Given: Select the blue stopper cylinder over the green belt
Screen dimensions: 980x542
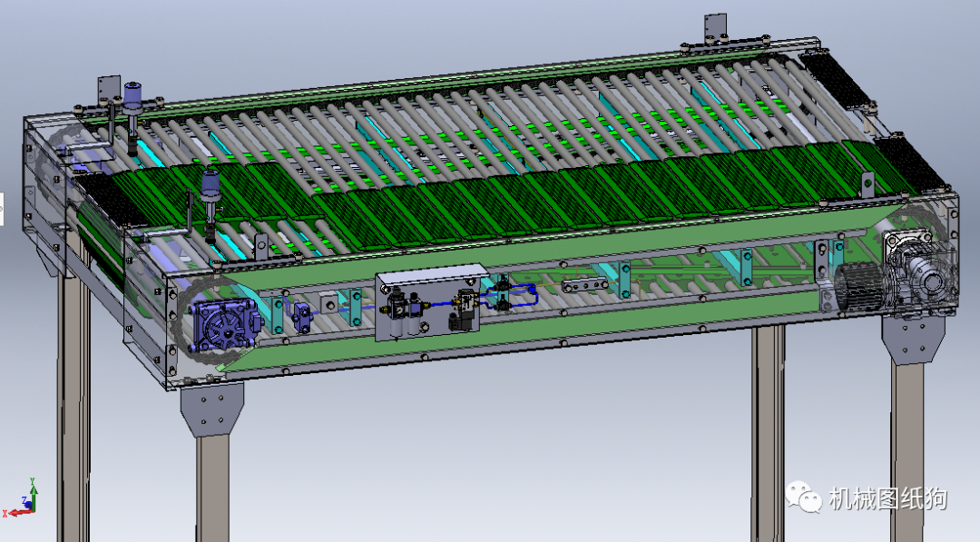Looking at the screenshot, I should 210,205.
